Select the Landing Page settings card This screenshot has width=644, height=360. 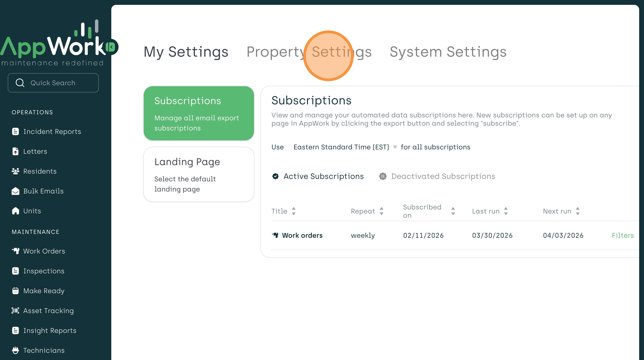coord(199,174)
